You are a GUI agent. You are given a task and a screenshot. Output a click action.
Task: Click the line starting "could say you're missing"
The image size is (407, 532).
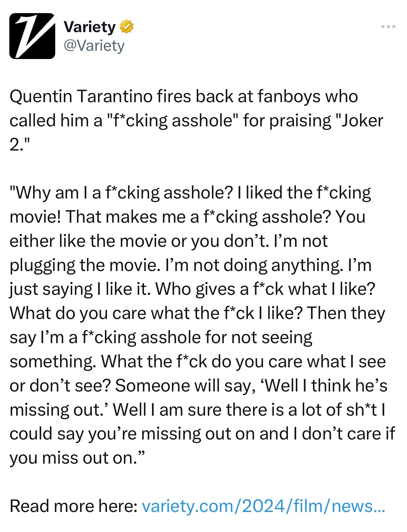203,434
